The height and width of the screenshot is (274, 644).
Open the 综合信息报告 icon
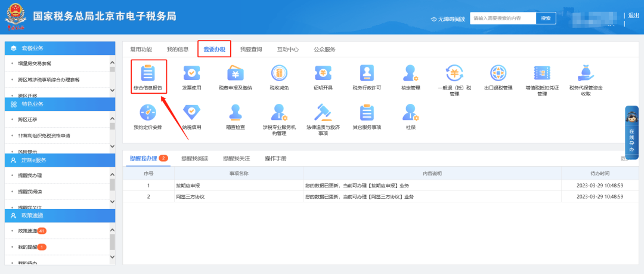pos(148,73)
